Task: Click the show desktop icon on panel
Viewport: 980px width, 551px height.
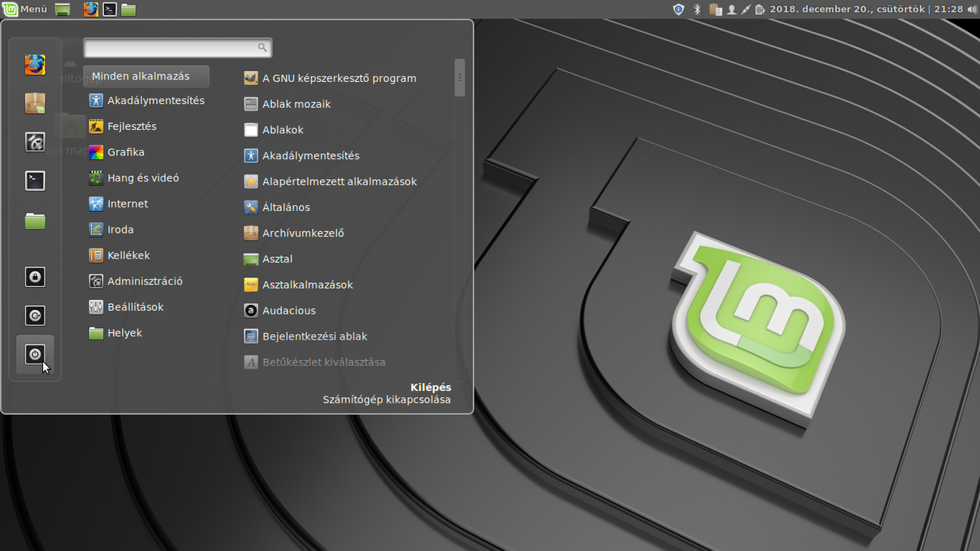Action: pyautogui.click(x=63, y=9)
